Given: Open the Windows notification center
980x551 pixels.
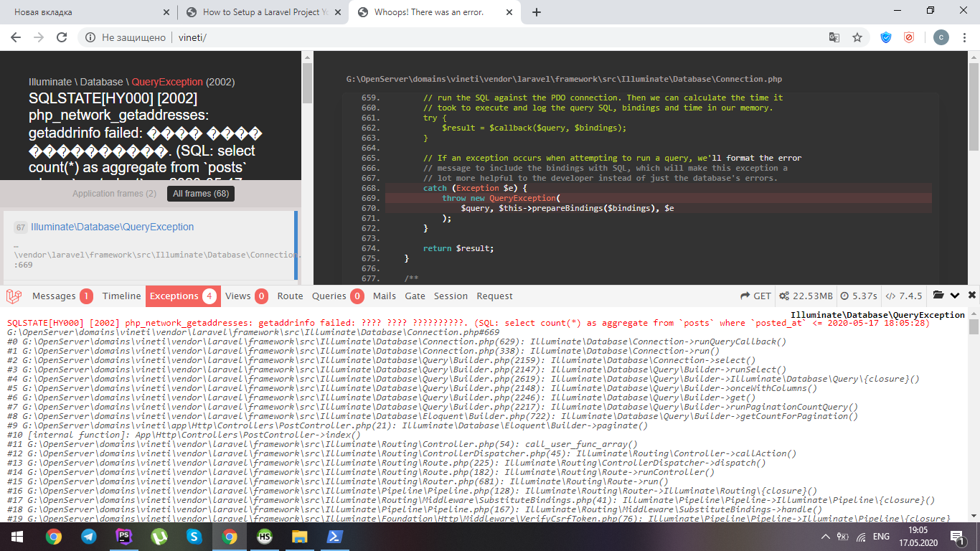Looking at the screenshot, I should (957, 536).
